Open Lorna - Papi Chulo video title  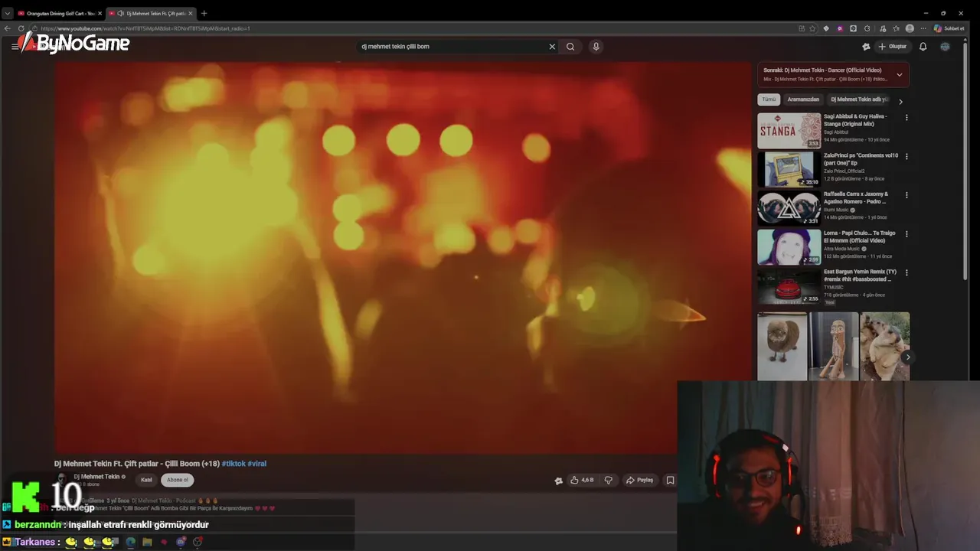click(x=861, y=236)
